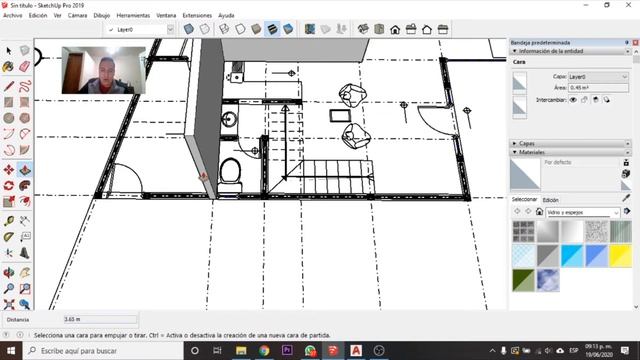640x360 pixels.
Task: Toggle hidden eye icon in Intercambiar
Action: click(x=573, y=100)
